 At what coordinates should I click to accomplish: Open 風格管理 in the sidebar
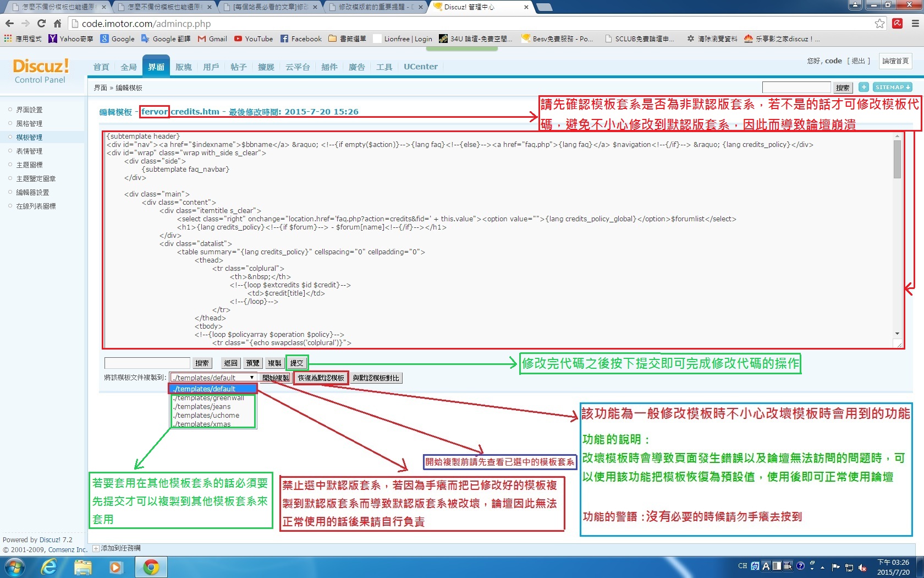(x=29, y=124)
